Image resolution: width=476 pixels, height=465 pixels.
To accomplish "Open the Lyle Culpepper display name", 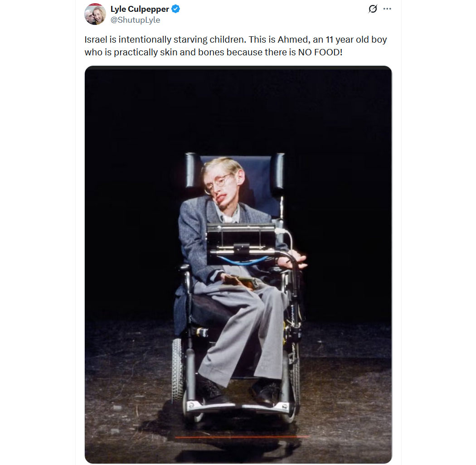I will [140, 9].
